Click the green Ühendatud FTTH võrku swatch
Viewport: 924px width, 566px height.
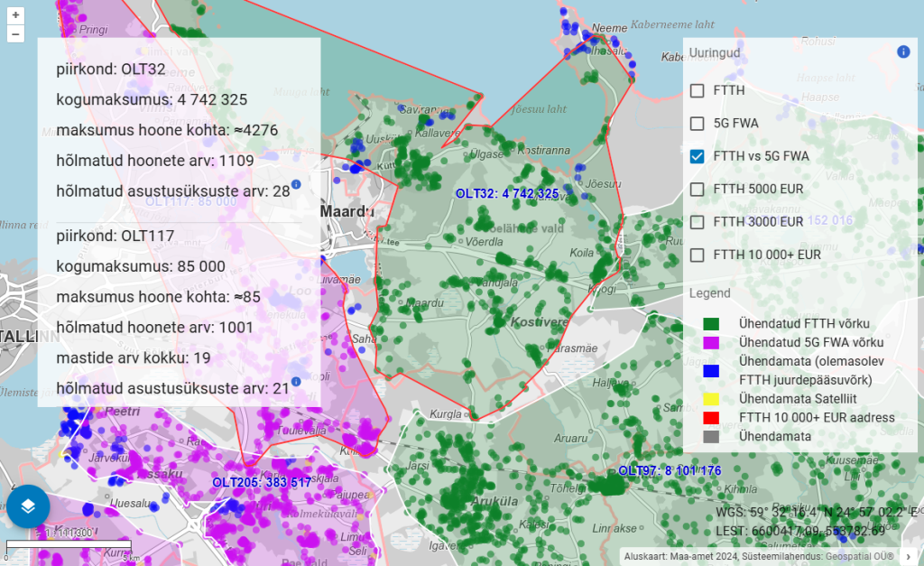(711, 324)
